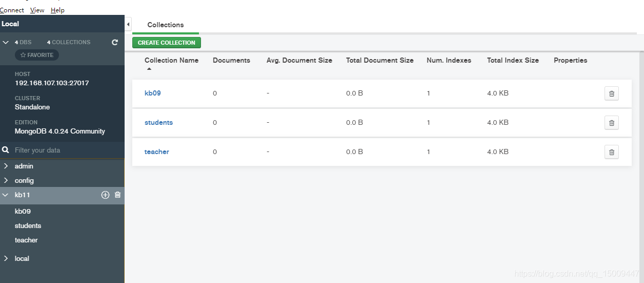Click the 0.0 B value in students row
644x283 pixels.
click(354, 122)
